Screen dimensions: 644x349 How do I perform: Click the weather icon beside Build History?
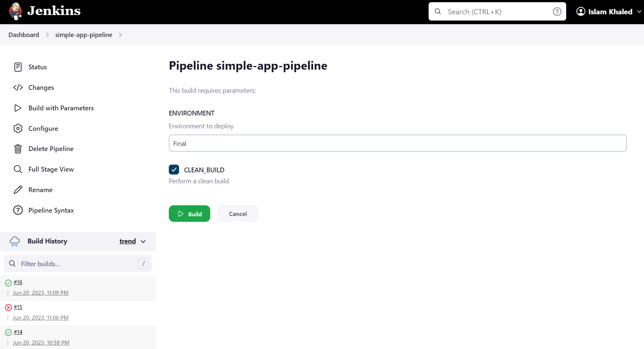tap(14, 241)
